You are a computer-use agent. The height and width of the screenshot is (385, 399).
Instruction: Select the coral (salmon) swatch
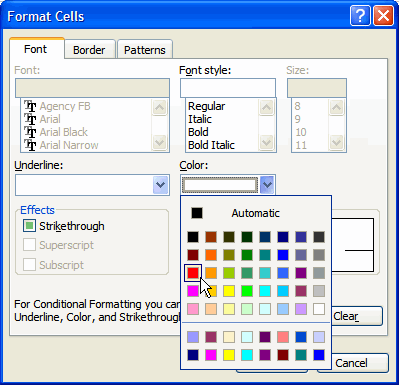pos(283,337)
